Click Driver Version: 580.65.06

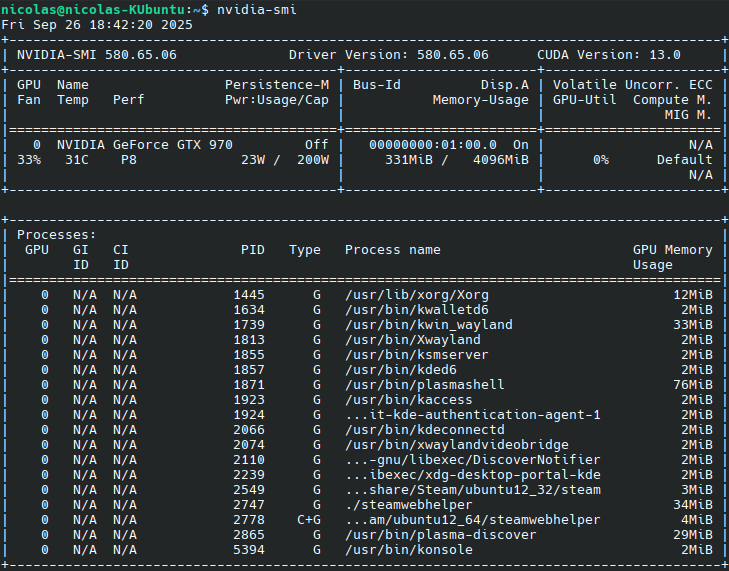(x=389, y=55)
